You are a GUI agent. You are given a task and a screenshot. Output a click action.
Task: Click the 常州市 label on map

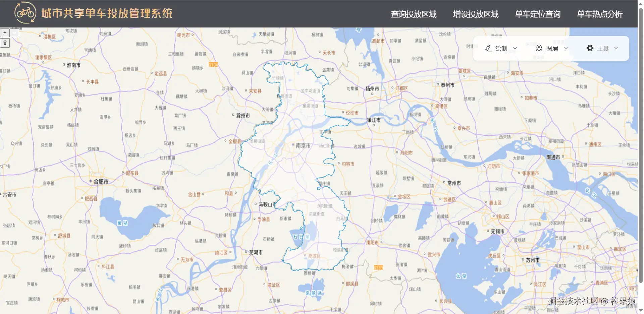tap(454, 183)
